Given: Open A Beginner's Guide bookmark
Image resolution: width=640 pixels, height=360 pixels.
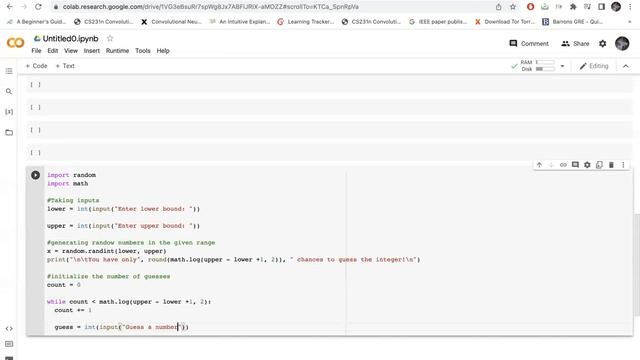Looking at the screenshot, I should (x=36, y=22).
